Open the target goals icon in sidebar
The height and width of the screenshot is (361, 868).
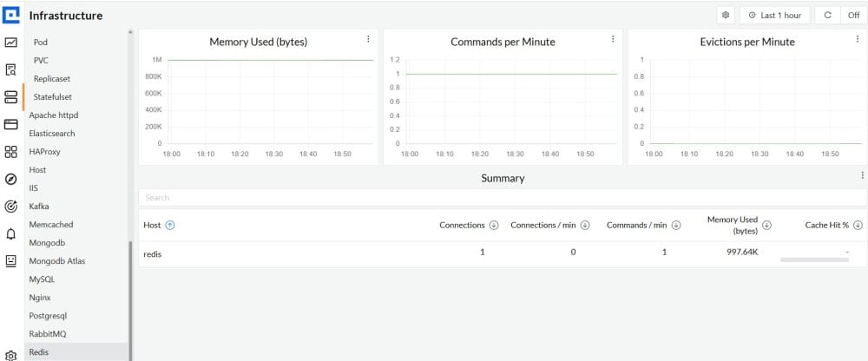pyautogui.click(x=11, y=207)
